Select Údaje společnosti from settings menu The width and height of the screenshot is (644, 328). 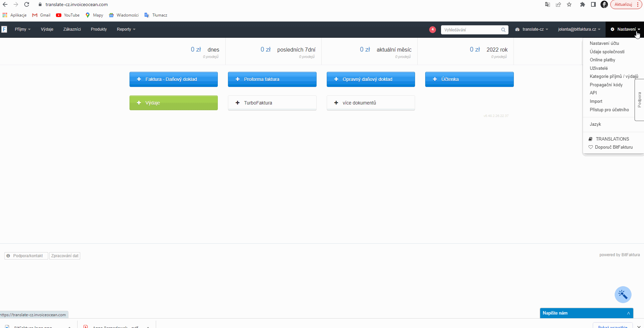pyautogui.click(x=607, y=52)
